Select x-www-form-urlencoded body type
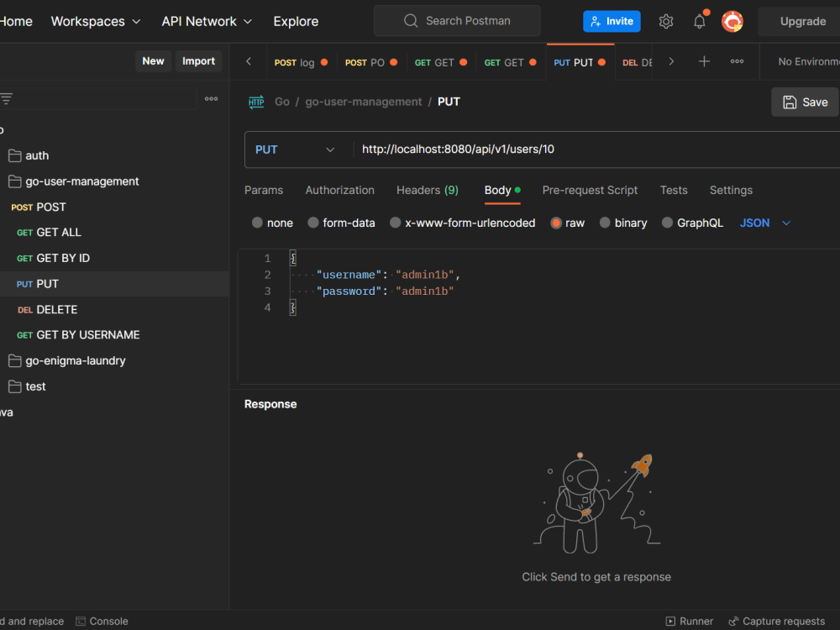The width and height of the screenshot is (840, 630). click(396, 223)
